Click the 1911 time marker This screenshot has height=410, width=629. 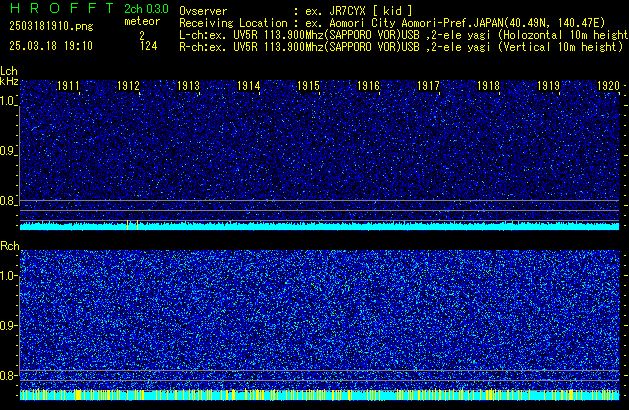pyautogui.click(x=69, y=86)
